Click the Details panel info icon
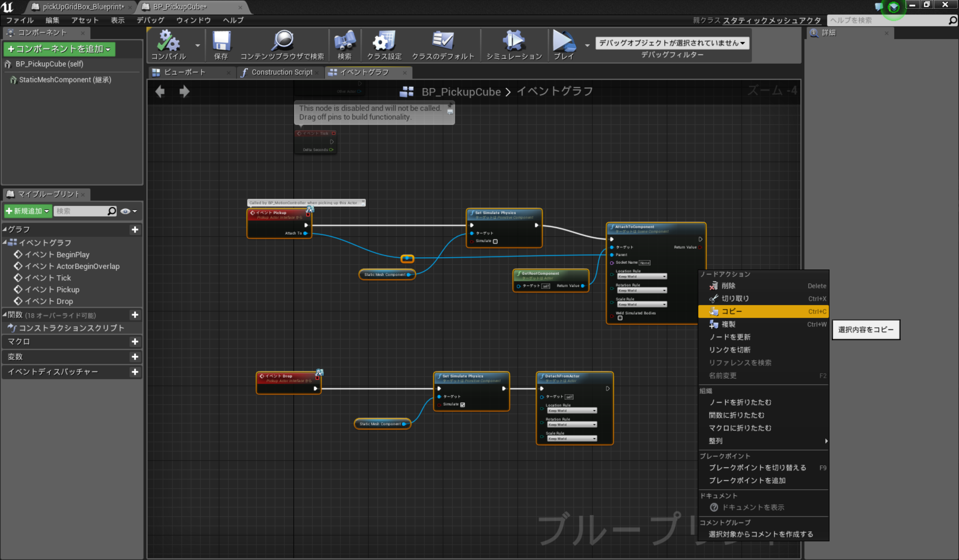The width and height of the screenshot is (959, 560). coord(814,33)
